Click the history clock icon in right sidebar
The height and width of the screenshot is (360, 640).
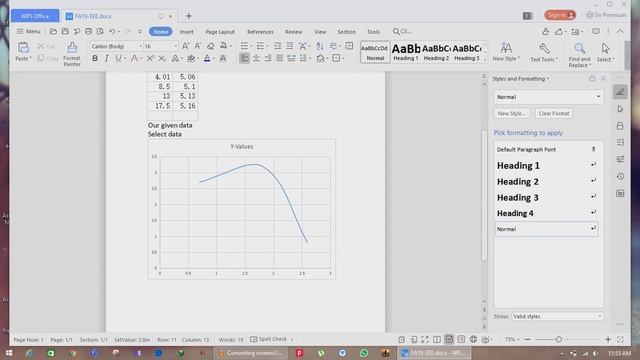coord(620,176)
